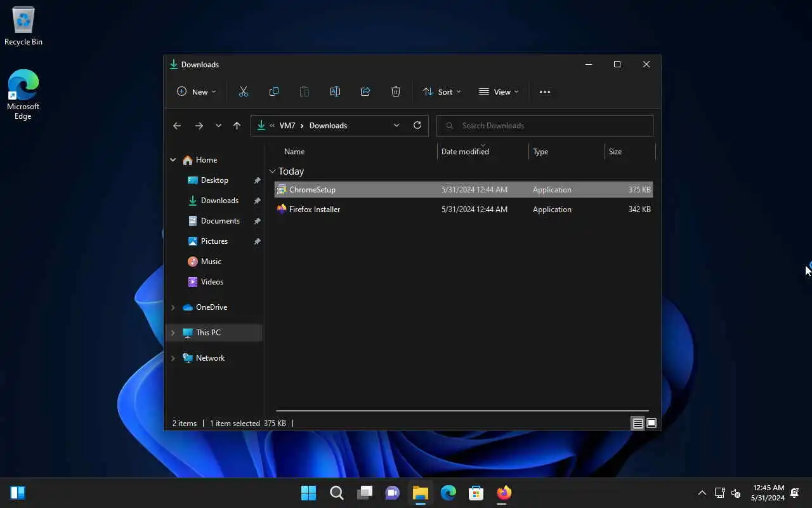Open the Sort dropdown menu
Viewport: 812px width, 508px height.
pos(442,91)
